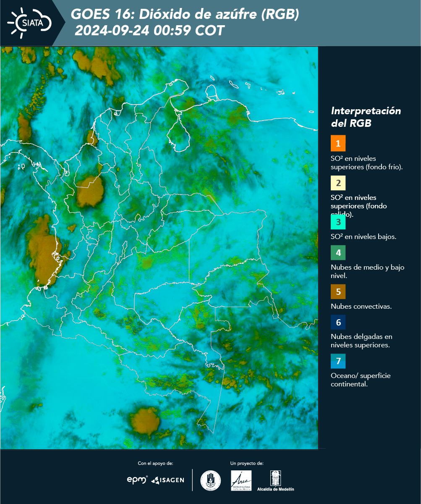Select turquoise legend swatch number 3
The width and height of the screenshot is (421, 504).
(338, 222)
